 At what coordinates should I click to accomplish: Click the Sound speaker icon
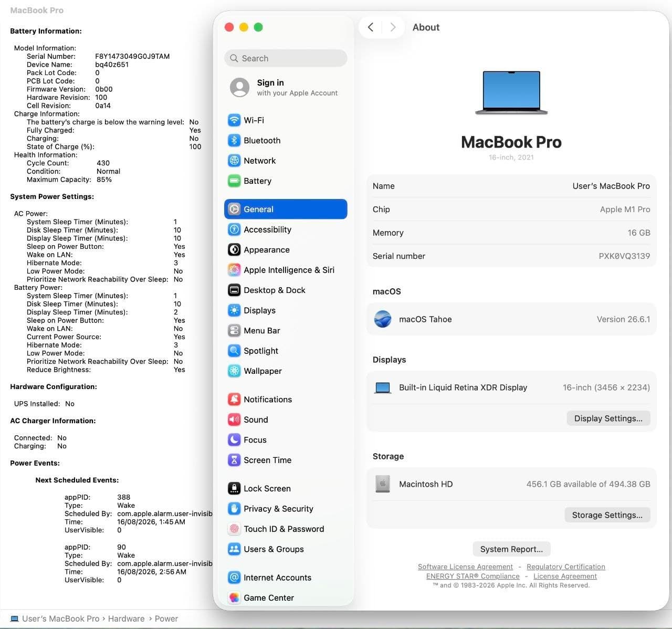(234, 420)
